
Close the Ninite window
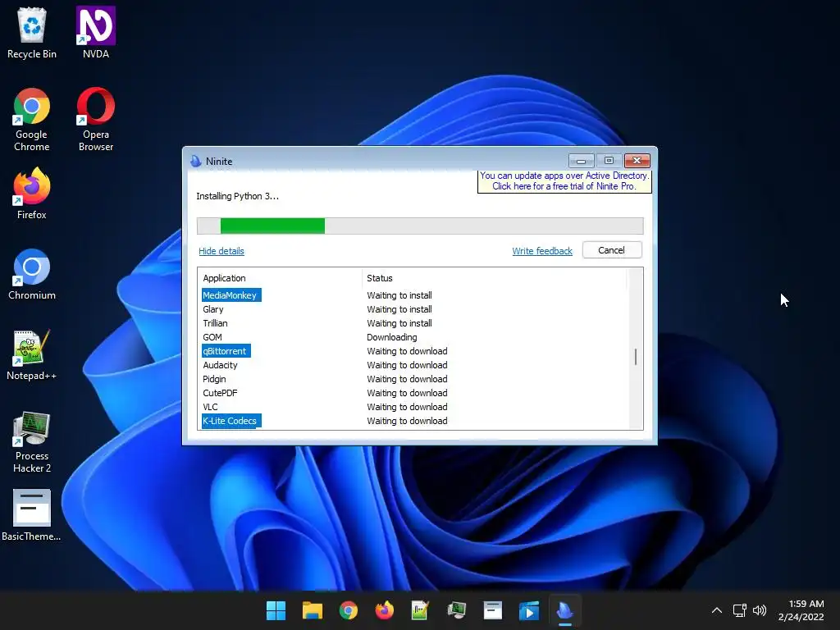click(637, 160)
